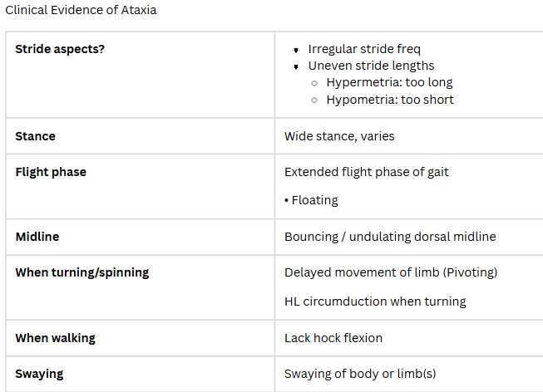The width and height of the screenshot is (543, 392).
Task: Click the "Clinical Evidence of Ataxia" heading
Action: coord(81,11)
